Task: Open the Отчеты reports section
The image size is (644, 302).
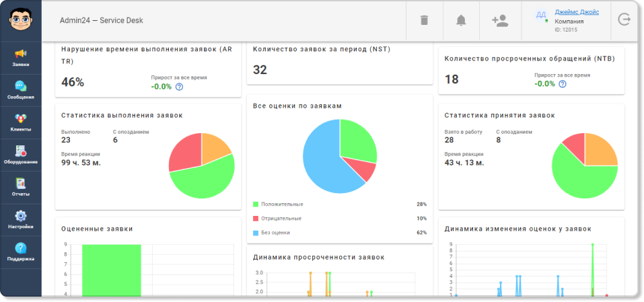Action: pos(21,188)
